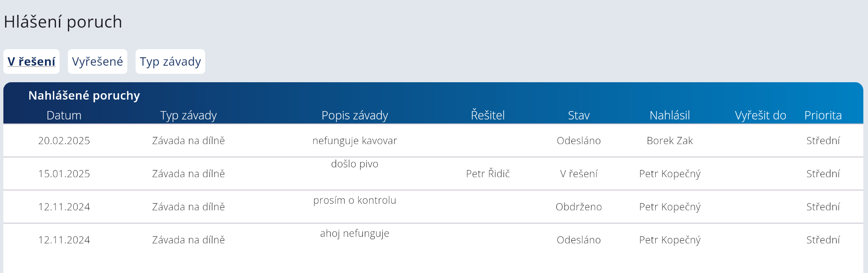Switch to the "Vyřešené" tab
868x273 pixels.
97,61
